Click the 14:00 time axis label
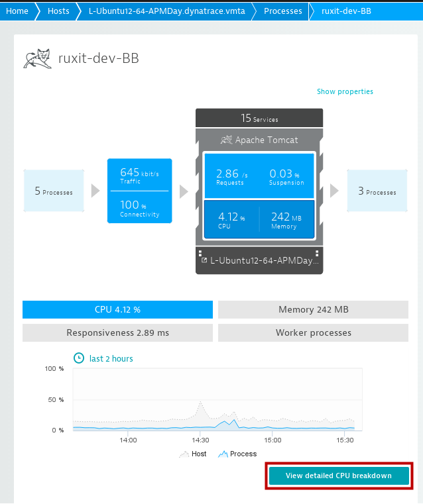The width and height of the screenshot is (423, 504). click(x=128, y=440)
